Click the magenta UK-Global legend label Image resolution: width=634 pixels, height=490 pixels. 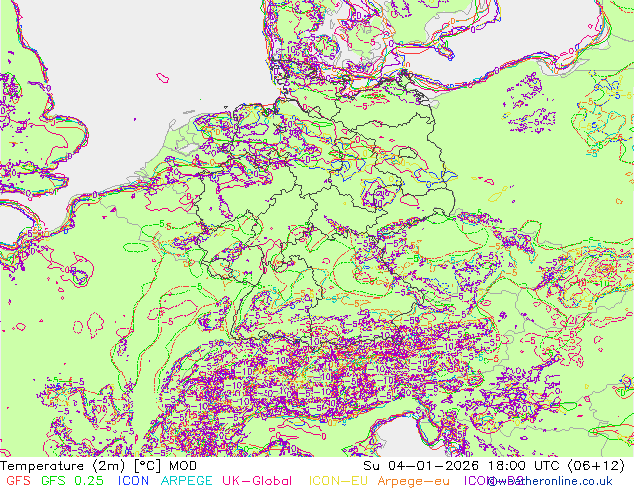point(257,481)
